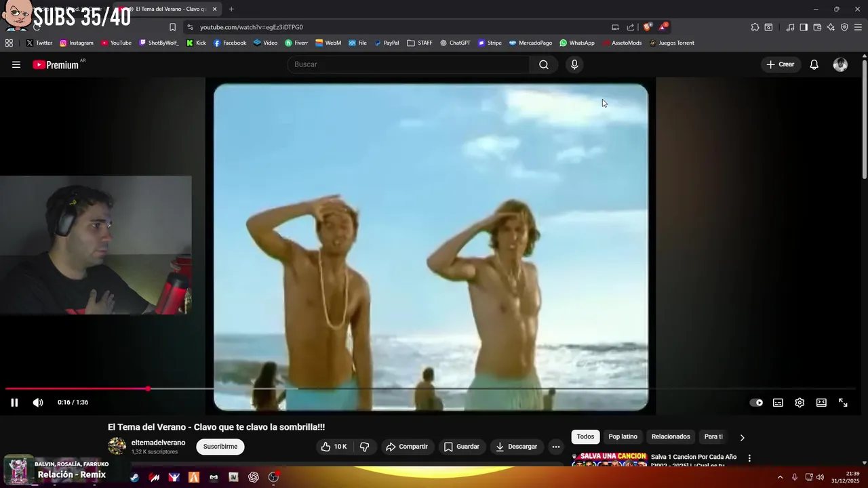Open the Brave Wallet icon
The image size is (868, 488).
coord(817,27)
